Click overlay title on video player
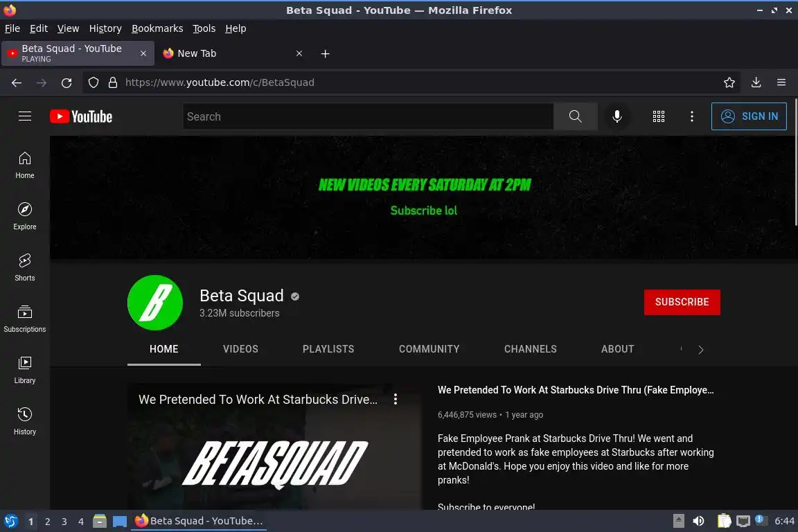Screen dimensions: 798x532 click(x=258, y=400)
